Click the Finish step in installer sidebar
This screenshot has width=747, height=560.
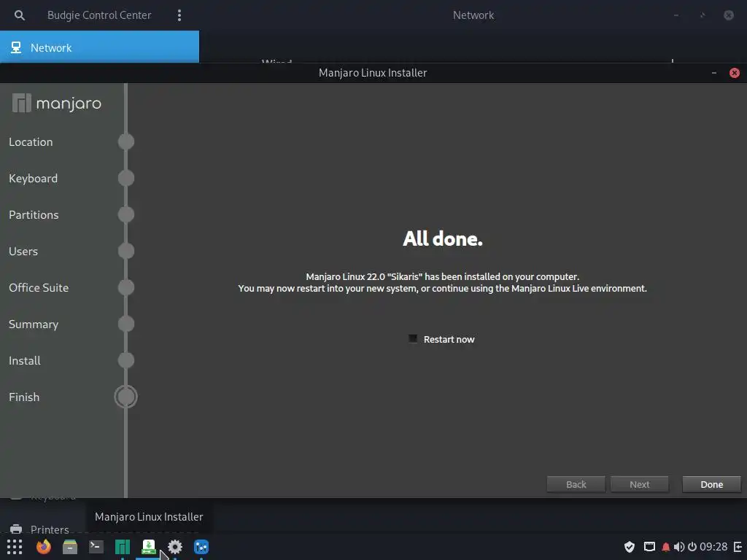pyautogui.click(x=24, y=397)
